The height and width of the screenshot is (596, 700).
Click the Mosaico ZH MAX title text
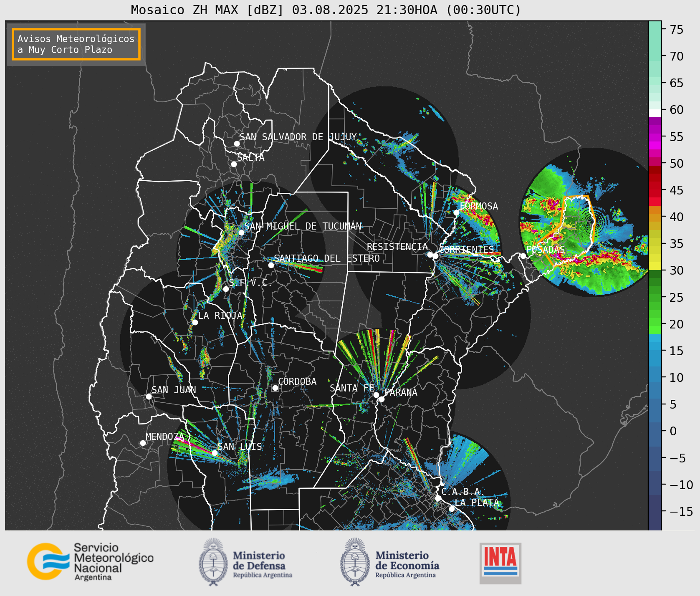(326, 10)
